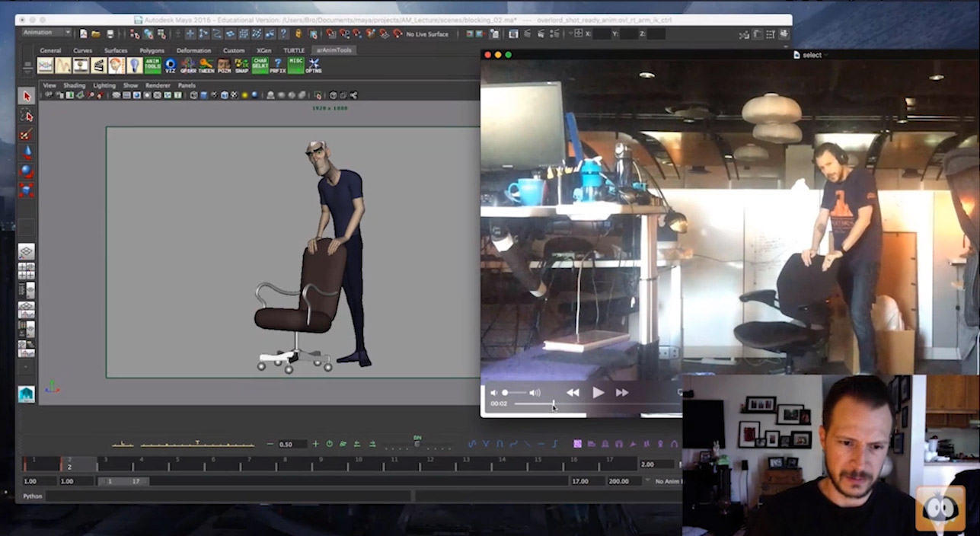This screenshot has width=980, height=536.
Task: Click the New Scene icon
Action: coord(83,33)
